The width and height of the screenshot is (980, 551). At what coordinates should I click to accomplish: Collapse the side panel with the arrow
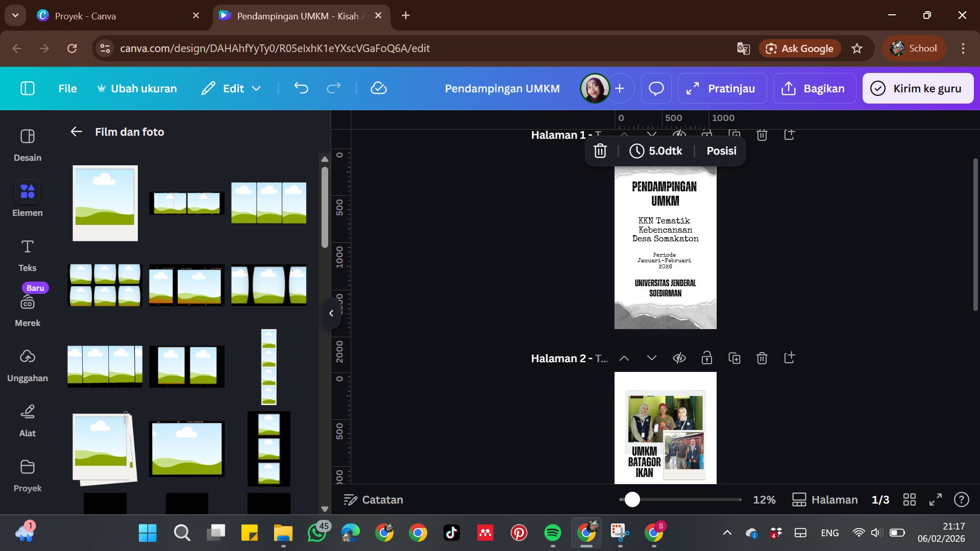[x=331, y=314]
